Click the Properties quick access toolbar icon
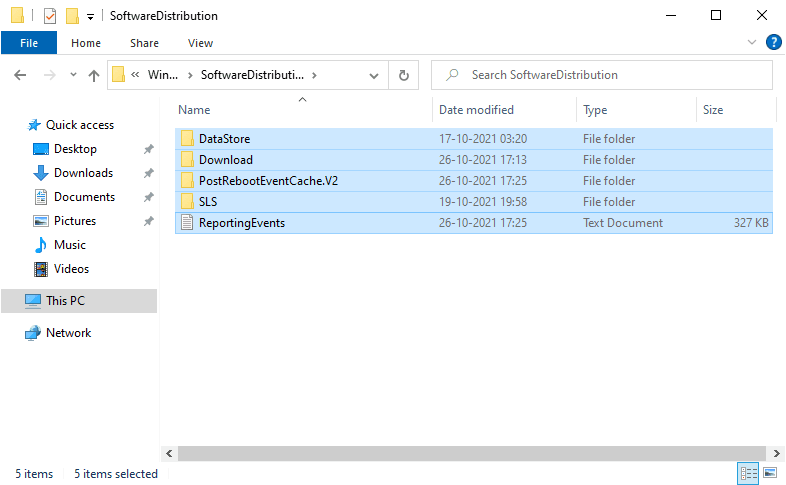 50,16
